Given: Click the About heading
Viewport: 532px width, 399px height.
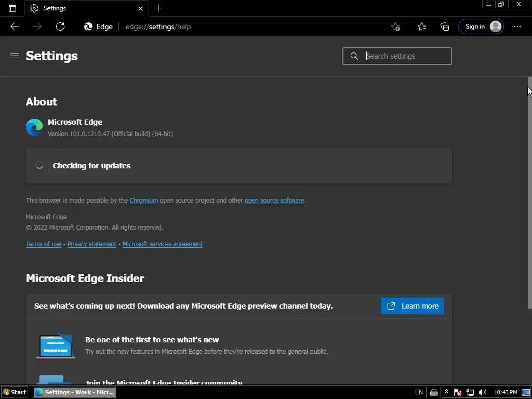Looking at the screenshot, I should [42, 101].
